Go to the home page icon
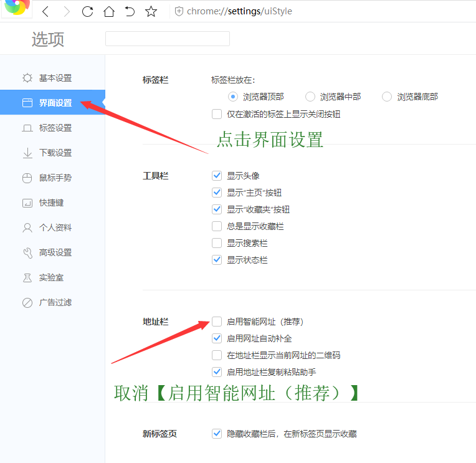Screen dimensions: 476x463 click(109, 11)
